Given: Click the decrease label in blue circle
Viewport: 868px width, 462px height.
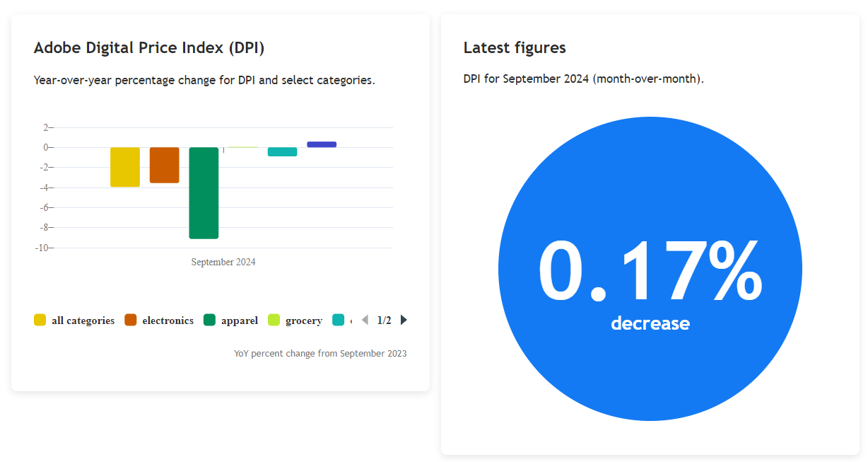Looking at the screenshot, I should coord(650,323).
